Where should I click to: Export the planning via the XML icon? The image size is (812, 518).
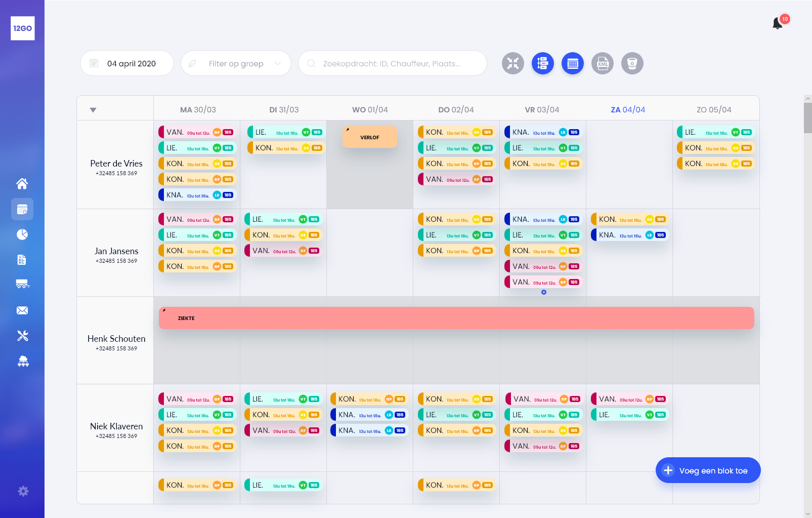point(602,63)
